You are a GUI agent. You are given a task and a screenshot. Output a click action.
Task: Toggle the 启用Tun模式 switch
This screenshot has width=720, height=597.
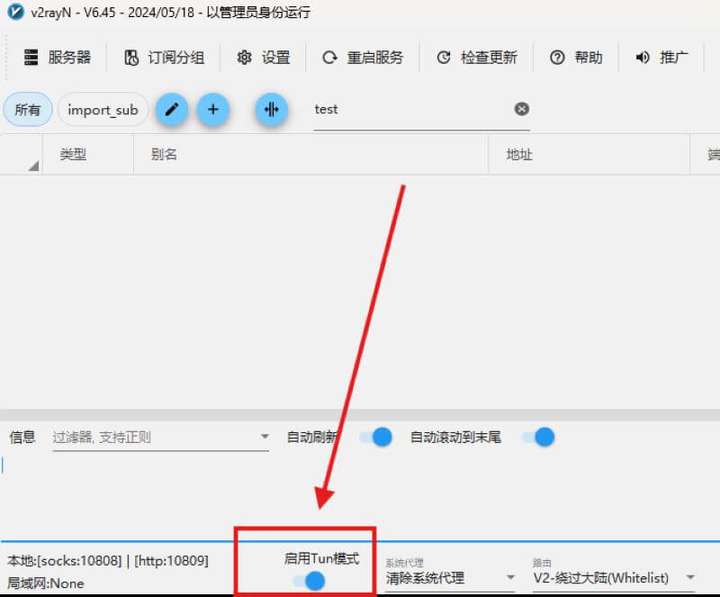[x=309, y=581]
